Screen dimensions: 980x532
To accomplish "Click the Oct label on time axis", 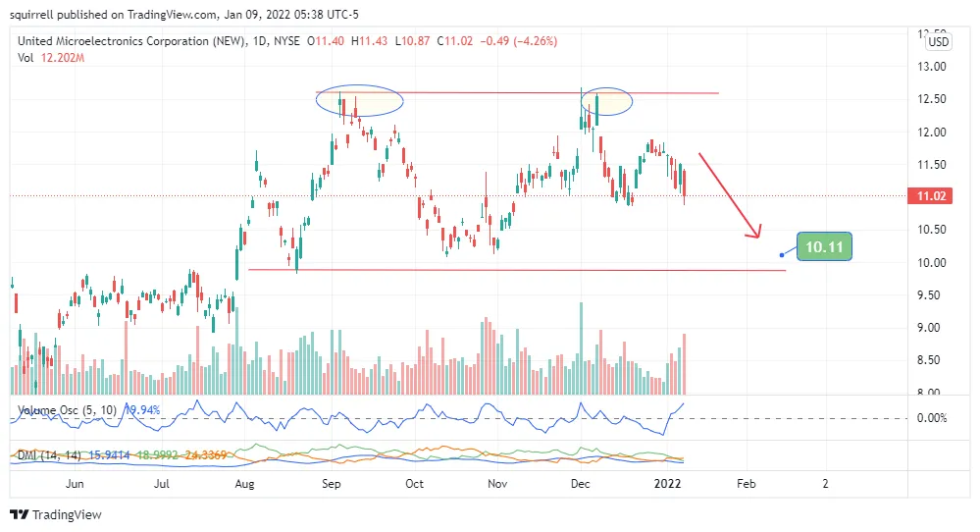I will (x=414, y=484).
